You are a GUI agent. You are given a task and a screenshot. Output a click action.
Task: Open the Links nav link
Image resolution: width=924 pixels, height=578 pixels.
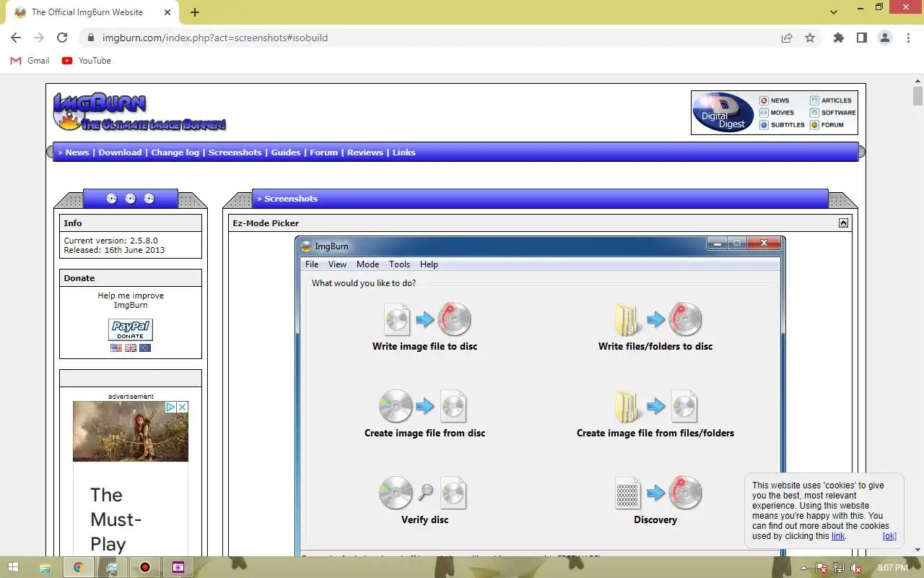(404, 152)
